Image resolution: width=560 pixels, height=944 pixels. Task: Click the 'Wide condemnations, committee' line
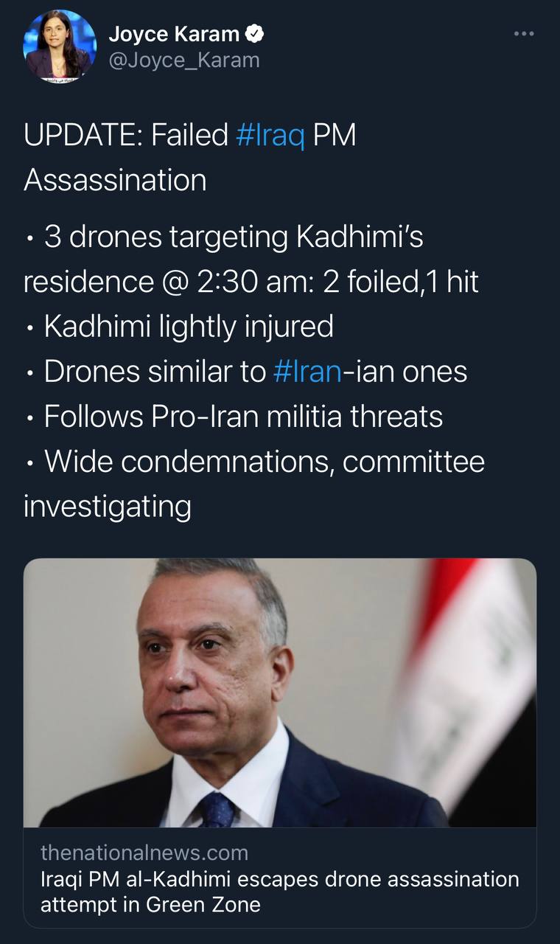[x=264, y=462]
